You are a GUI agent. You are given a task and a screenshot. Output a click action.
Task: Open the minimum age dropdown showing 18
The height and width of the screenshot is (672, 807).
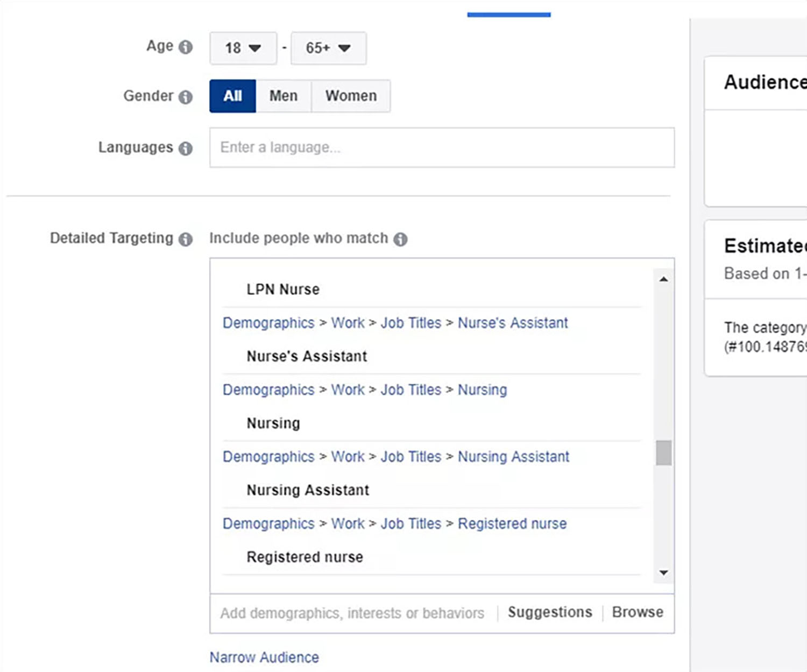tap(243, 48)
